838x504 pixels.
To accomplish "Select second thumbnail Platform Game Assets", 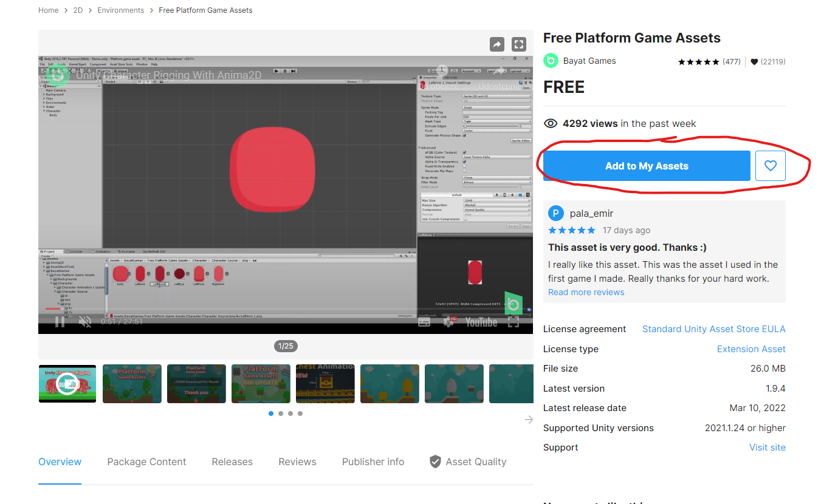I will (x=132, y=383).
